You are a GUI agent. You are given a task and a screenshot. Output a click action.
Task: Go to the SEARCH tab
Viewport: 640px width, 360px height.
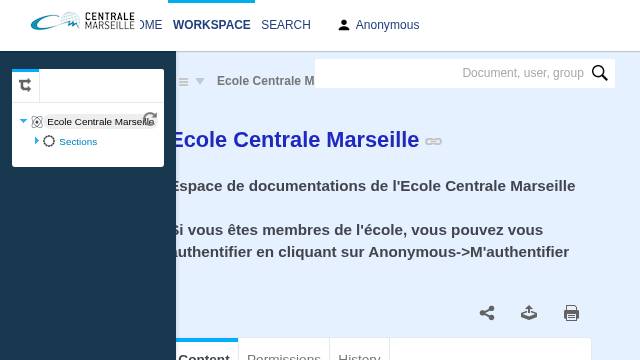coord(286,25)
